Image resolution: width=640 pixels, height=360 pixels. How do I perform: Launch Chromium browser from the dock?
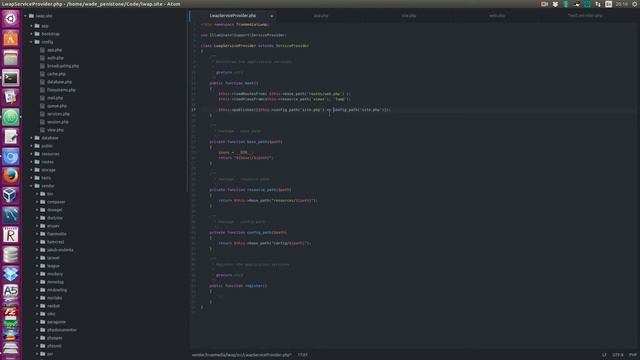tap(11, 156)
